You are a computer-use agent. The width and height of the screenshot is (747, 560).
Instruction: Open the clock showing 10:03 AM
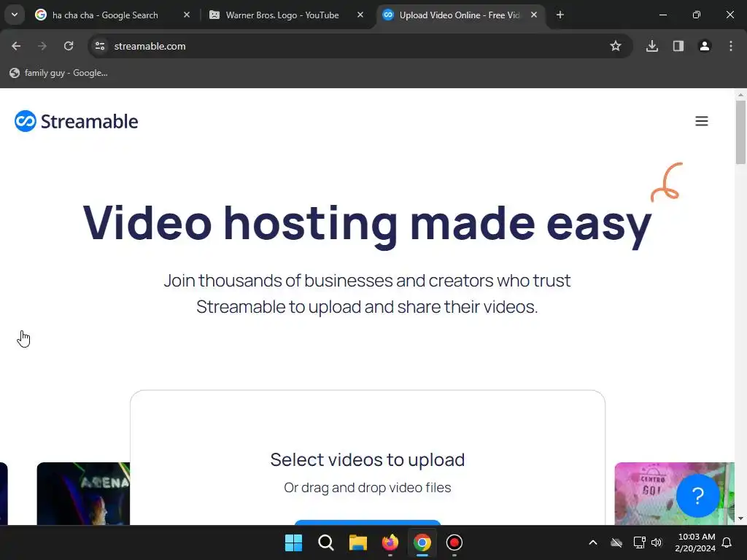tap(695, 542)
